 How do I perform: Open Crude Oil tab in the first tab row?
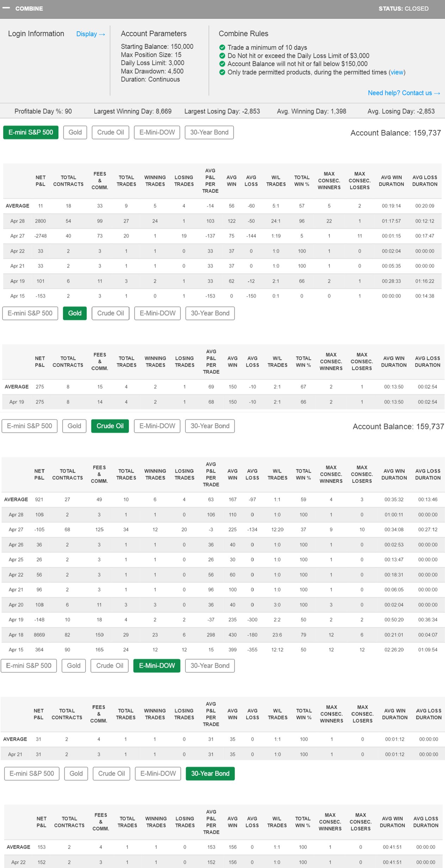110,132
